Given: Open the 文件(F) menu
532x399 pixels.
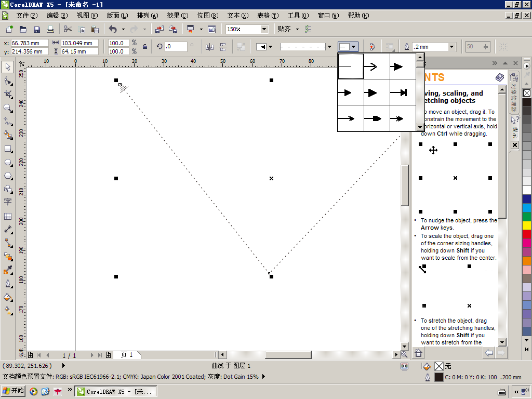Looking at the screenshot, I should (x=27, y=16).
